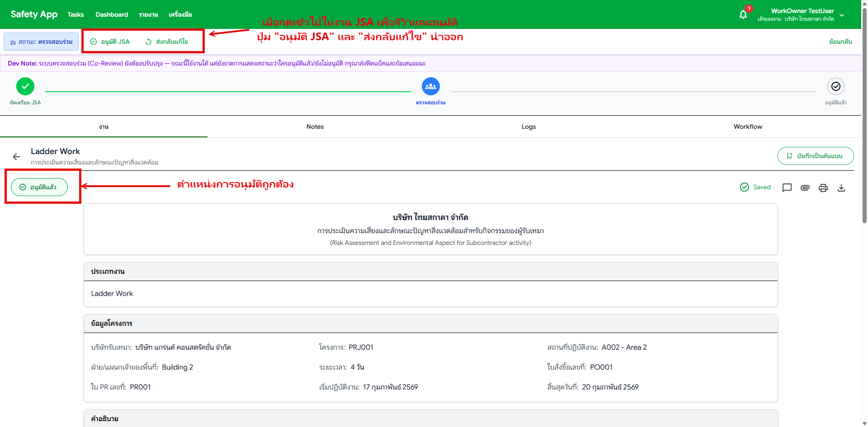Open attachments via the paperclip icon
This screenshot has width=868, height=427.
click(805, 188)
